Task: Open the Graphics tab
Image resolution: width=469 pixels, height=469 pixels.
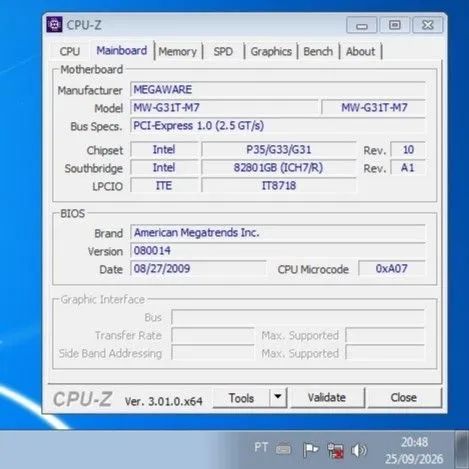Action: pyautogui.click(x=271, y=52)
